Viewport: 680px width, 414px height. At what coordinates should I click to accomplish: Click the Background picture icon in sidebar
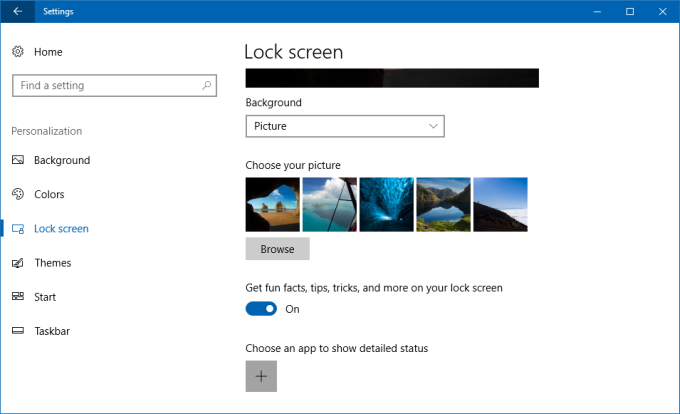tap(18, 160)
